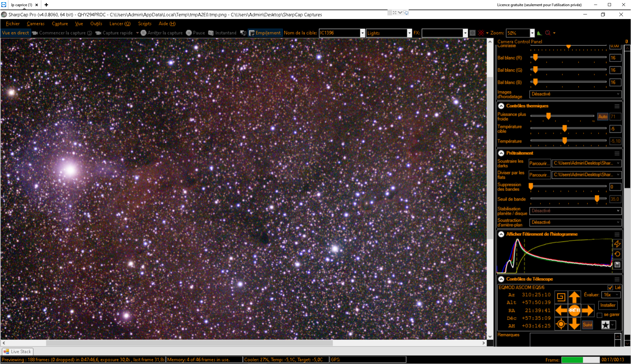This screenshot has height=364, width=631.
Task: Click the red focus magnifier icon in the toolbar
Action: [x=548, y=33]
